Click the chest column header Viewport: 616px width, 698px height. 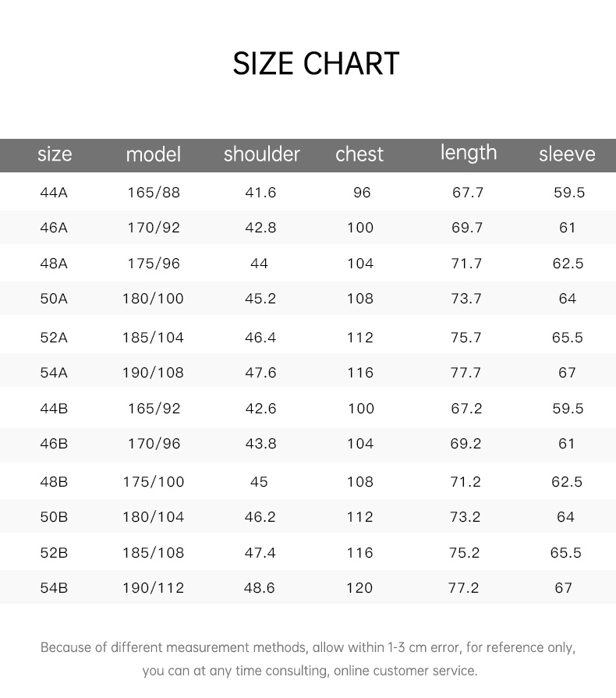click(x=359, y=154)
